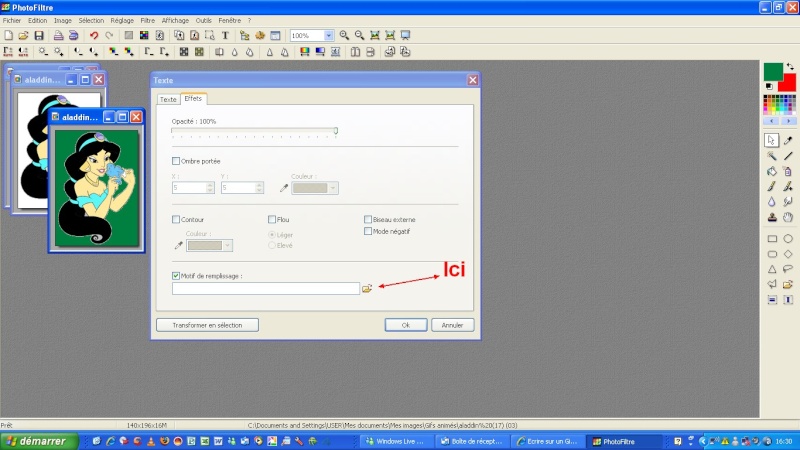The height and width of the screenshot is (450, 800).
Task: Enable the Ombre portée checkbox
Action: (x=176, y=161)
